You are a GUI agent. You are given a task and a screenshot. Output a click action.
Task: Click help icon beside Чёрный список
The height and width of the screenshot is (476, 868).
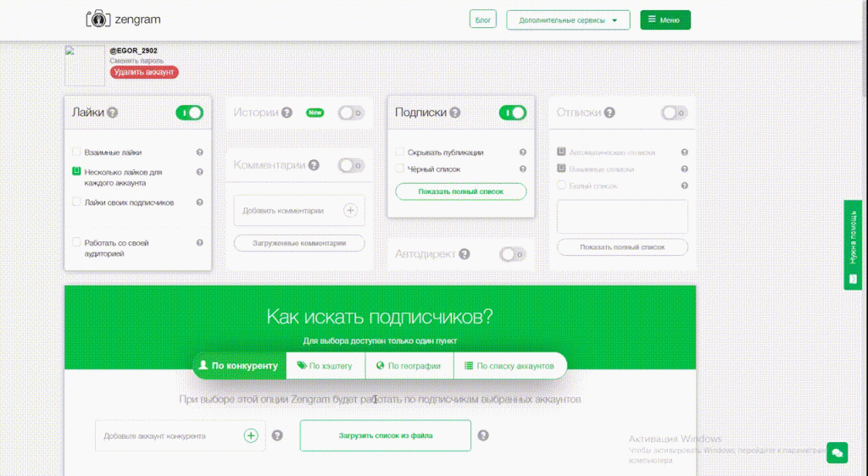(523, 169)
